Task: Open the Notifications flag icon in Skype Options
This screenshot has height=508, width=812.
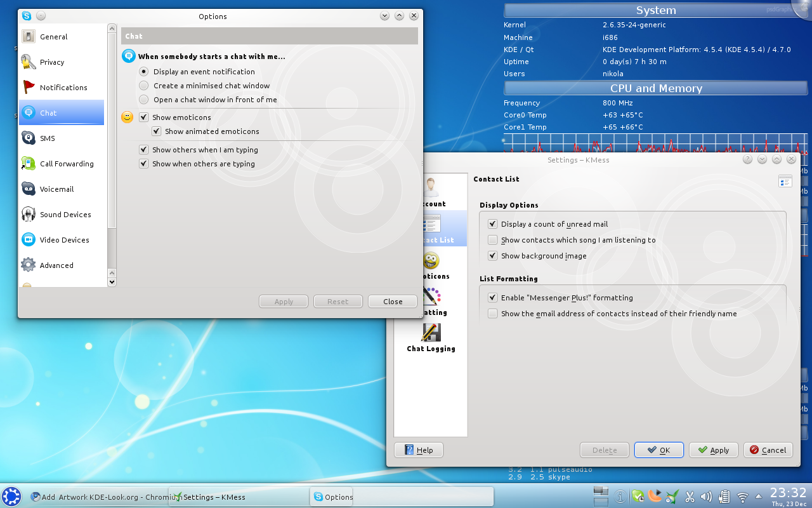Action: tap(29, 87)
